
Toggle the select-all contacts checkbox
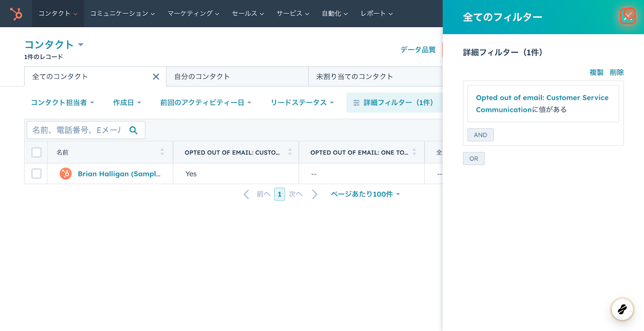click(x=36, y=152)
